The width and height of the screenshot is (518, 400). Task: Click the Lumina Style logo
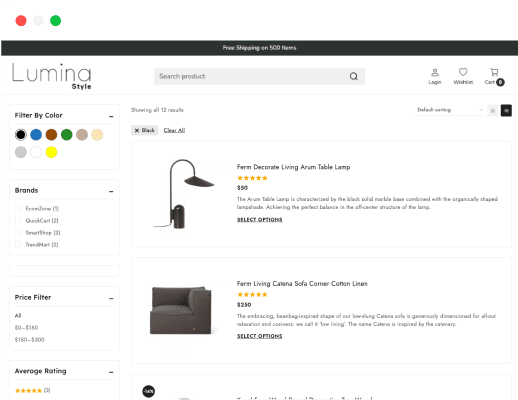(52, 76)
